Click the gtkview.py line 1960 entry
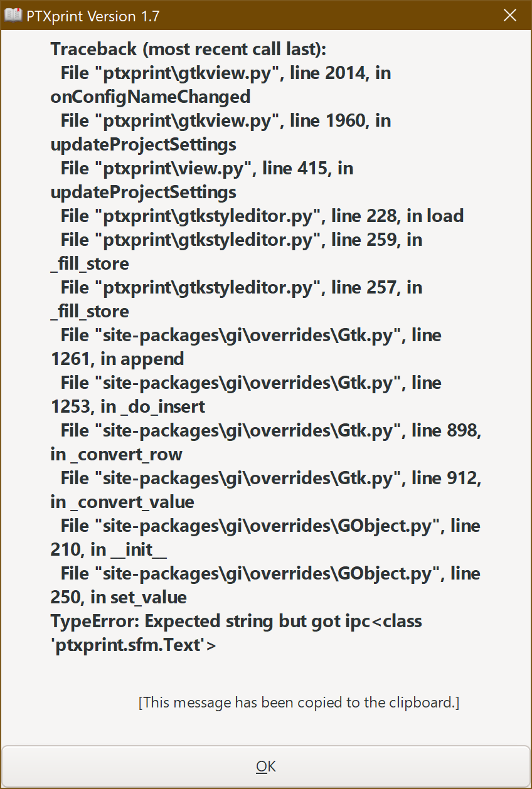 click(220, 120)
